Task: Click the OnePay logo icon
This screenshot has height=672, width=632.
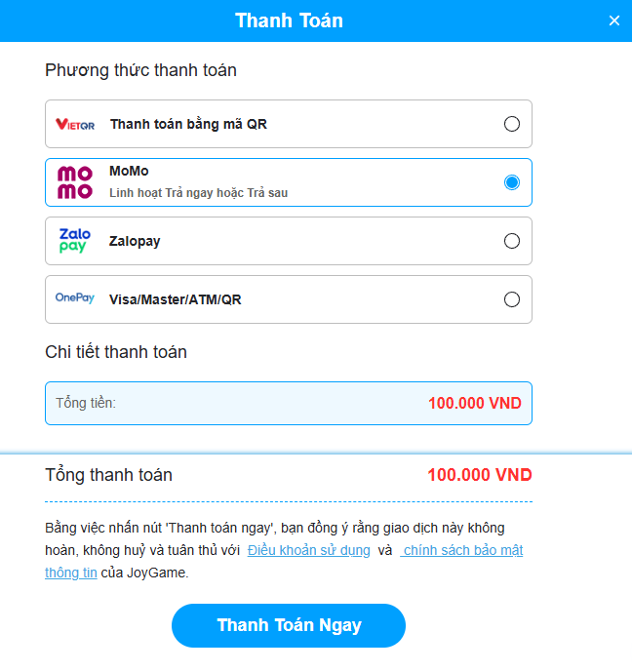Action: [x=75, y=298]
